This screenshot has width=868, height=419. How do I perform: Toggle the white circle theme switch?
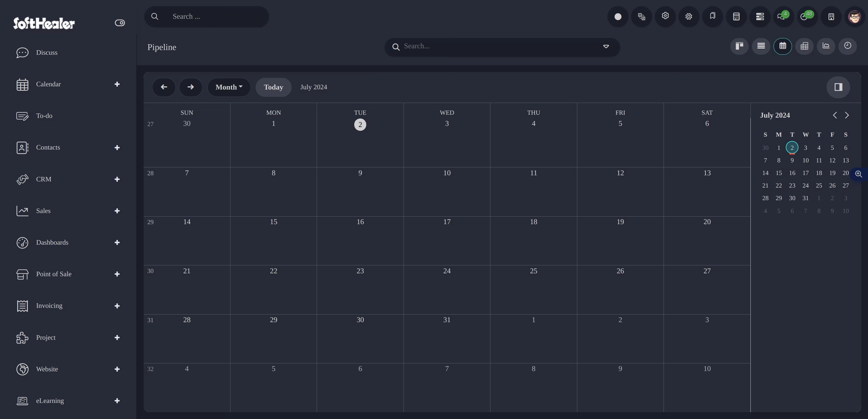coord(618,16)
